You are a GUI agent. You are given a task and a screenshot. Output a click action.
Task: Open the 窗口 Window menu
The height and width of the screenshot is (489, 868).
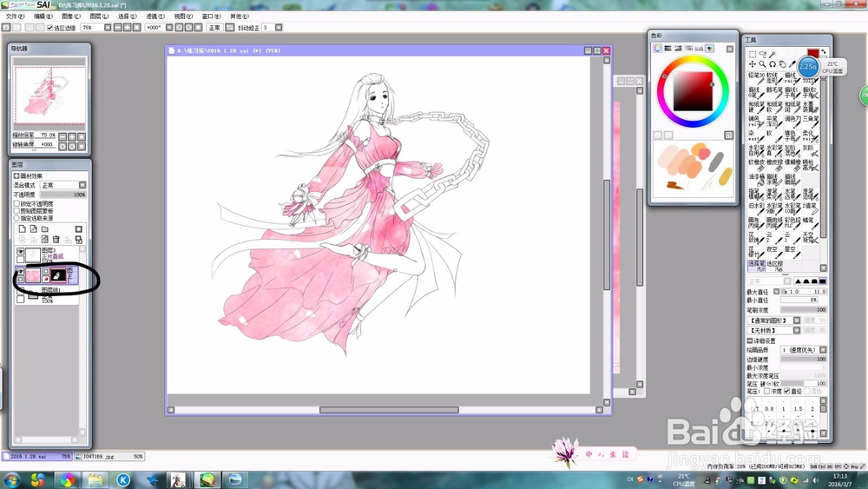coord(211,17)
